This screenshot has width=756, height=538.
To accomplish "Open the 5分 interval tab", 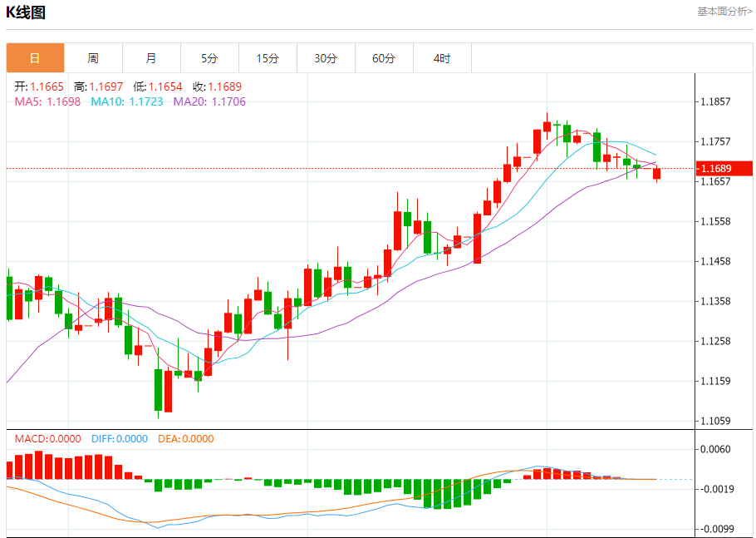I will pyautogui.click(x=209, y=58).
